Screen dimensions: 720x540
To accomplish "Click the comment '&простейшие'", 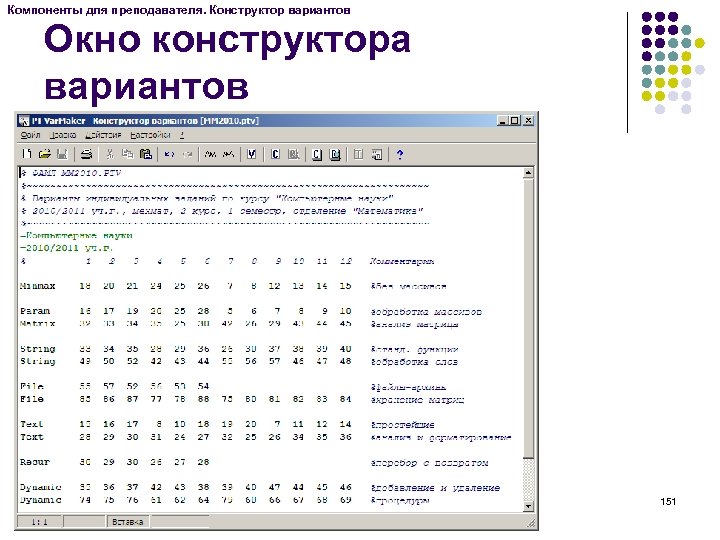I will click(402, 425).
